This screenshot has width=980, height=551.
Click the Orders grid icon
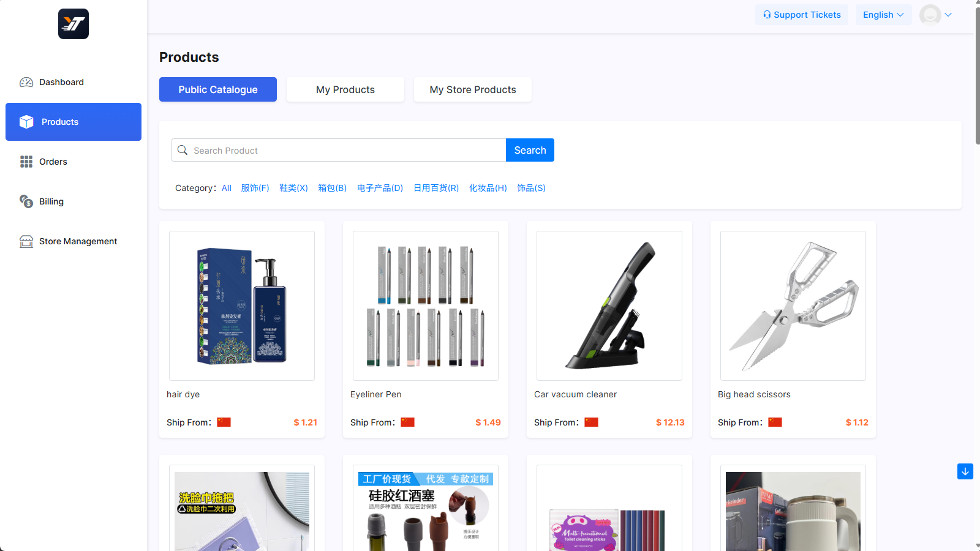pos(26,162)
